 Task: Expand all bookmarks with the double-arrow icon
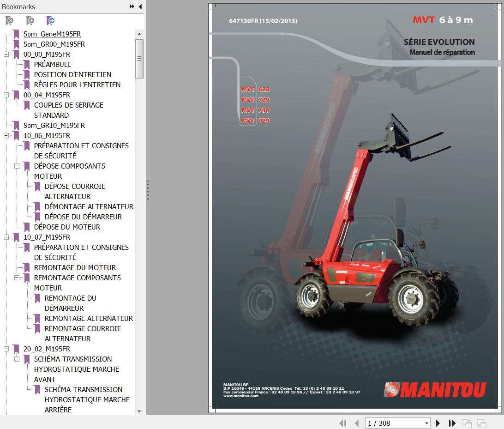[132, 6]
